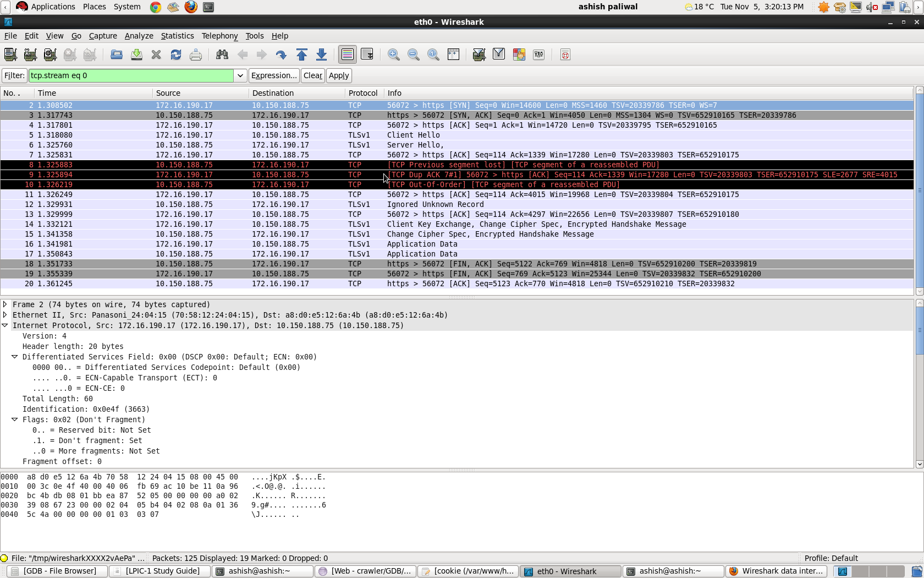
Task: Select packet 18 FIN, ACK row
Action: coord(457,264)
